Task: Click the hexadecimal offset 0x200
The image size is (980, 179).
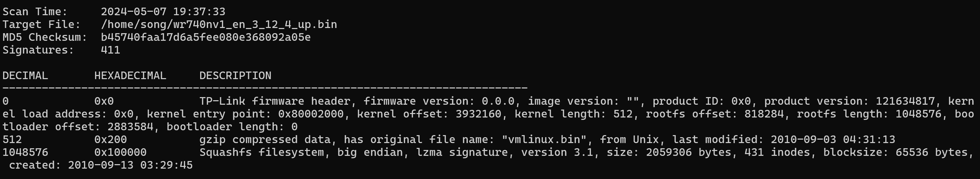Action: point(110,140)
